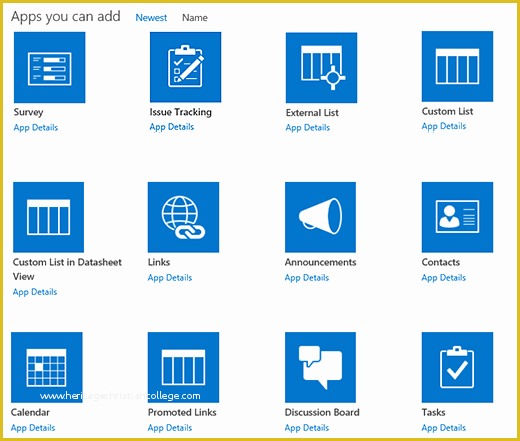Screen dimensions: 520x441
Task: Click the Issue Tracking name label
Action: tap(180, 112)
